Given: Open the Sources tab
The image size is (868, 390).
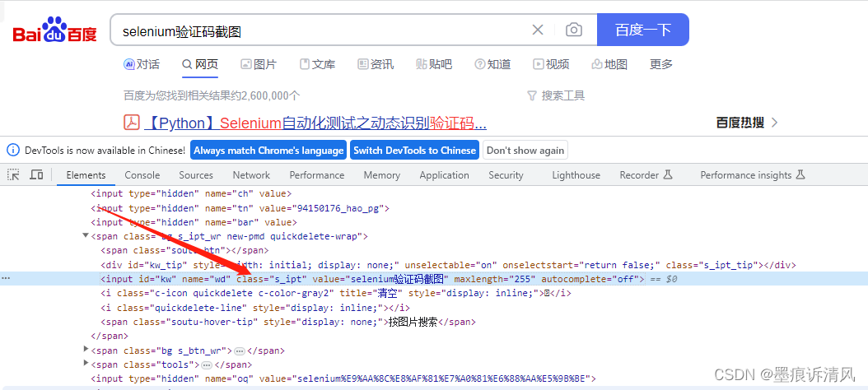Looking at the screenshot, I should click(196, 174).
